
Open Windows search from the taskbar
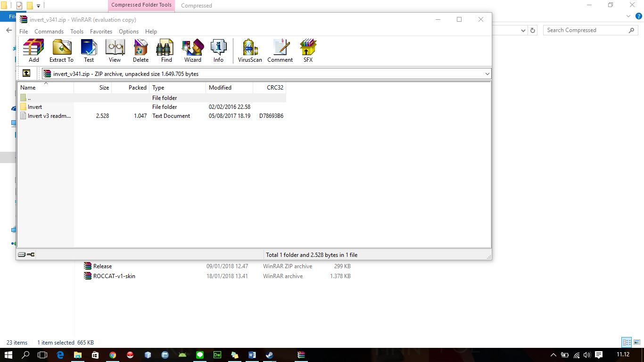tap(25, 355)
